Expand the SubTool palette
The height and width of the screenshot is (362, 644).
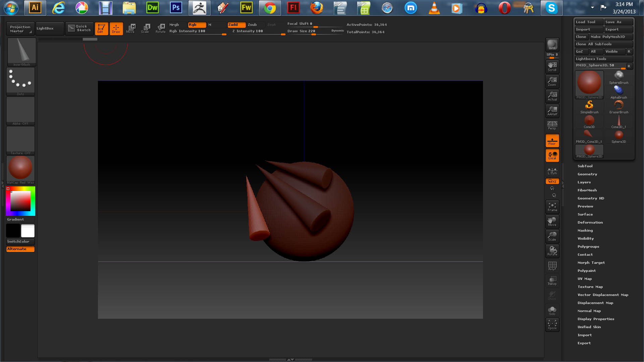(x=585, y=166)
